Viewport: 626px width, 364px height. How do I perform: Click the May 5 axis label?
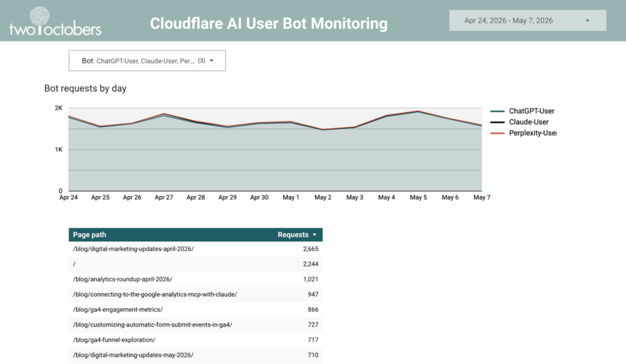(418, 197)
